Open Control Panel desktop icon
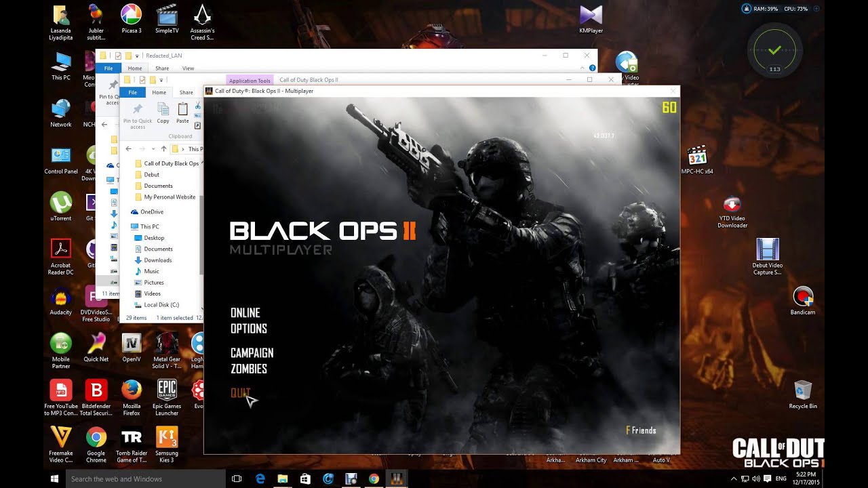The width and height of the screenshot is (868, 488). coord(61,160)
